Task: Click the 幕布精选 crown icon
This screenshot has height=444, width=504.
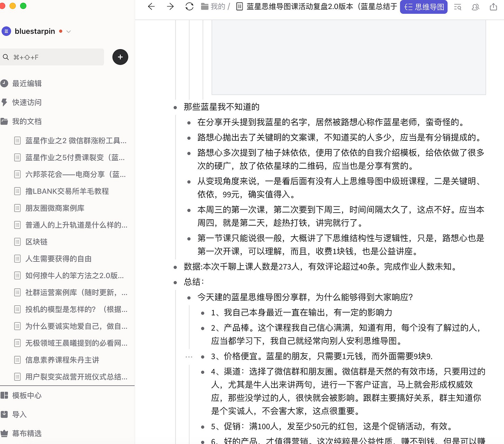Action: tap(4, 433)
